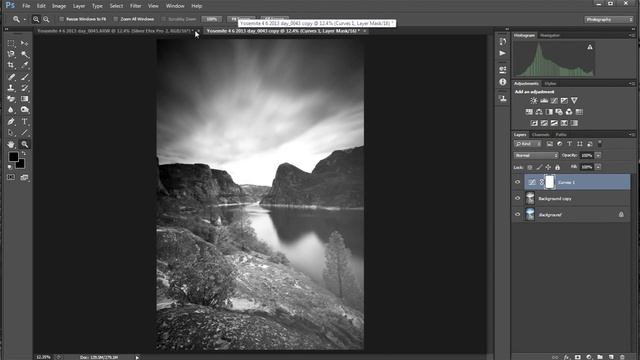Add an Invert adjustment
Screen dimensions: 640x360
[534, 123]
